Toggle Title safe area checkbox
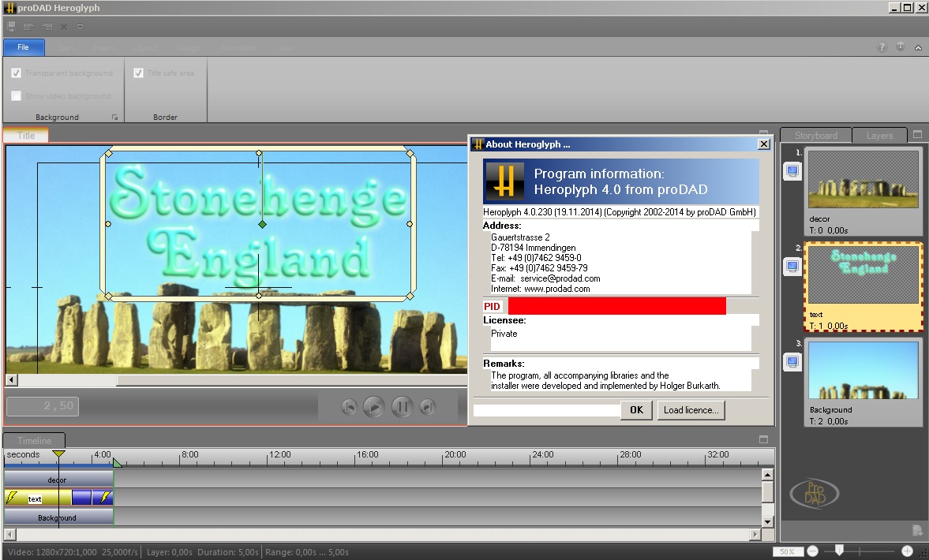Screen dimensions: 929x560 (x=138, y=73)
